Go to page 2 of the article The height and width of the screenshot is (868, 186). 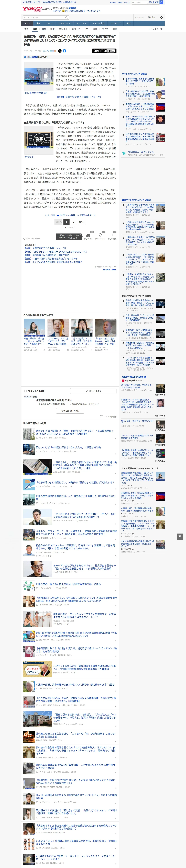point(74,222)
